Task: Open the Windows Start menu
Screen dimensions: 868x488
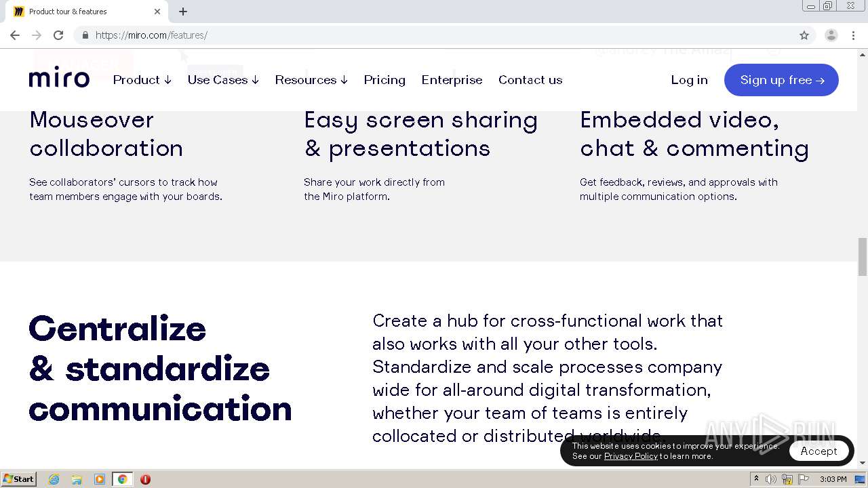Action: pyautogui.click(x=19, y=479)
